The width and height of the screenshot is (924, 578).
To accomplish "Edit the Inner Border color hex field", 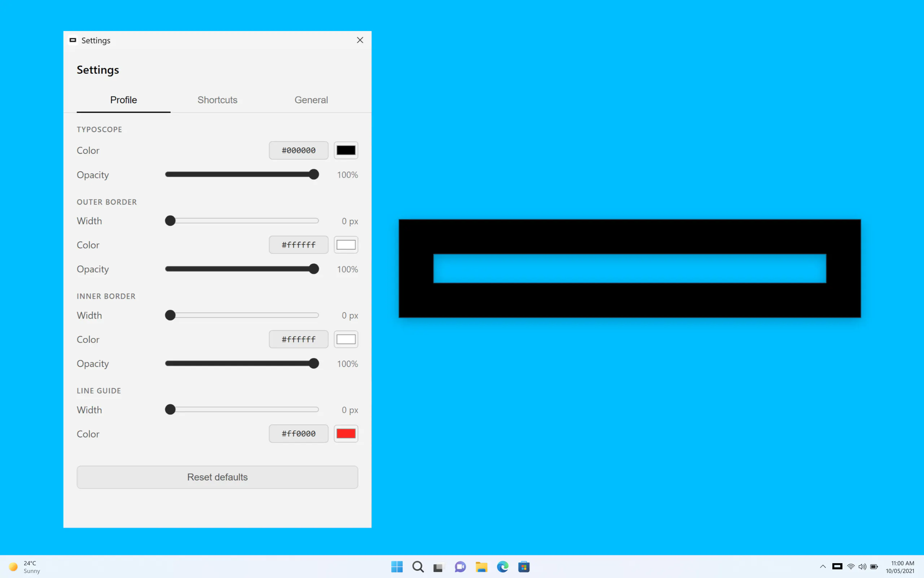I will click(298, 339).
